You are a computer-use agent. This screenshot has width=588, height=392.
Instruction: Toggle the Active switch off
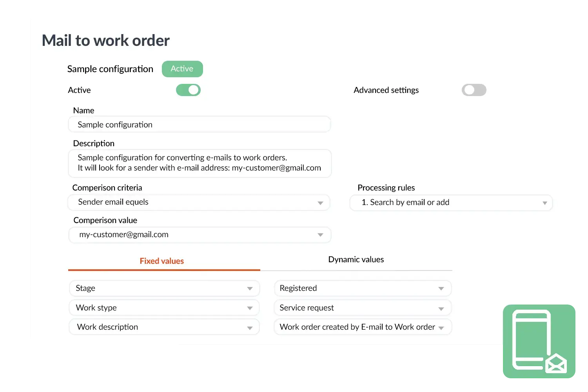tap(189, 90)
